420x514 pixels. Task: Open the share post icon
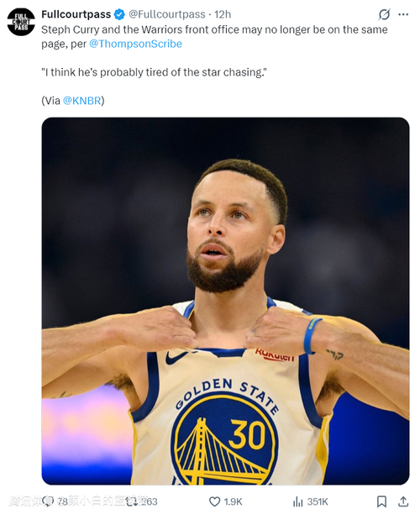[x=403, y=501]
